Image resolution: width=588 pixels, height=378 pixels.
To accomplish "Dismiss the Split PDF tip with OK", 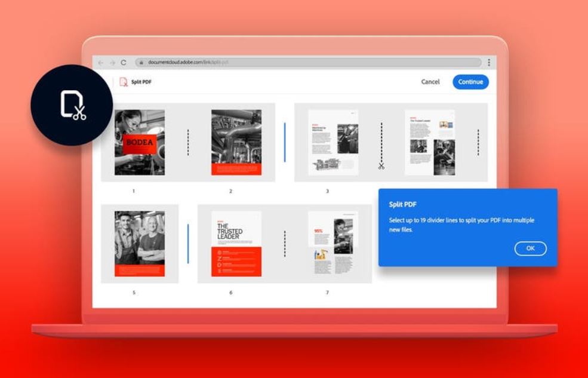I will [x=530, y=248].
